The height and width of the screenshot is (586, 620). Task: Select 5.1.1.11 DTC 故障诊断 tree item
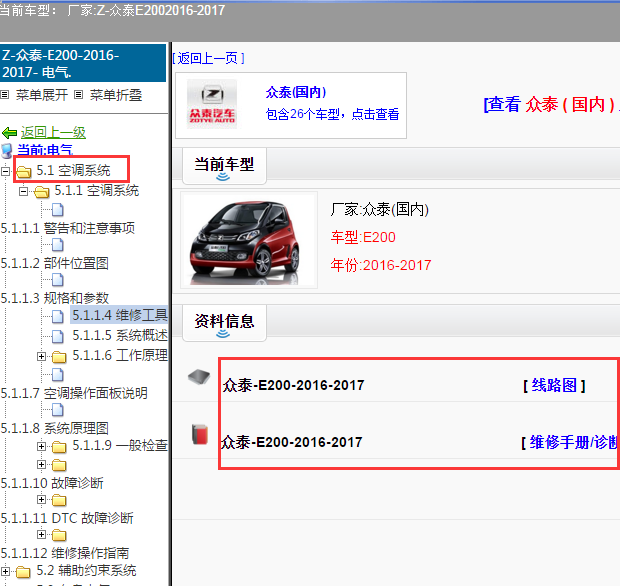(67, 518)
